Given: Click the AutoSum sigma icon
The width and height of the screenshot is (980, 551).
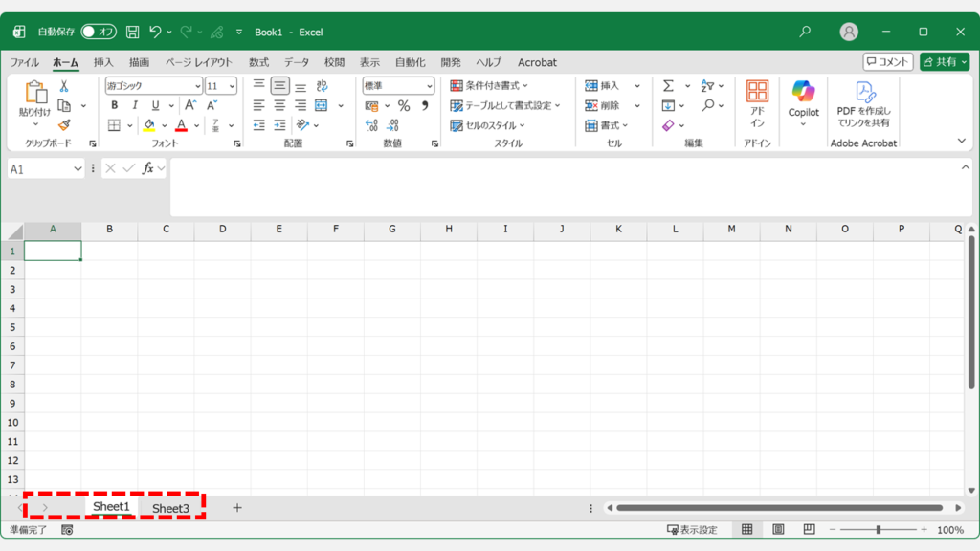Looking at the screenshot, I should pos(668,86).
